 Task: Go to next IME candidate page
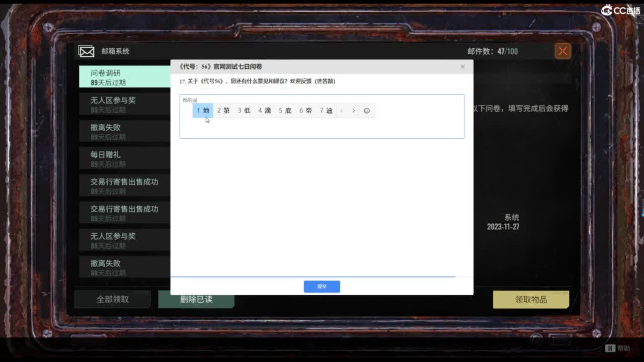point(354,111)
